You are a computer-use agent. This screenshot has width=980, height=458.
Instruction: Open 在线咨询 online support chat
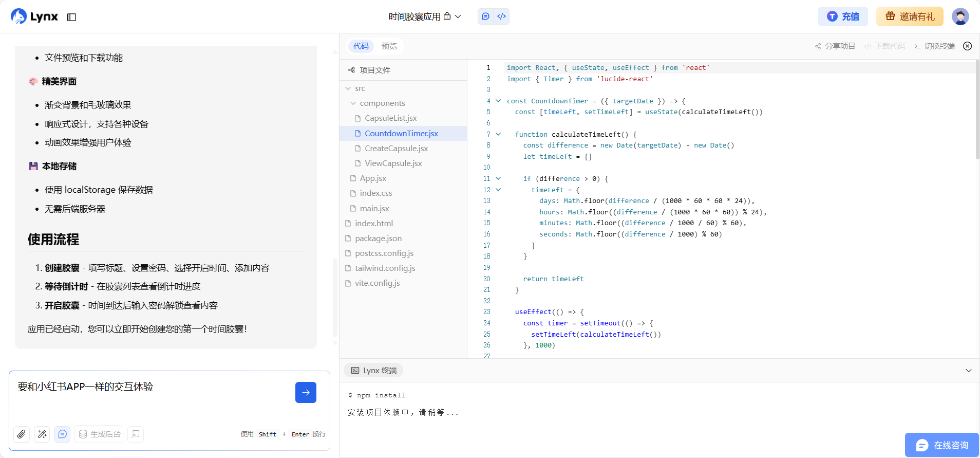942,445
